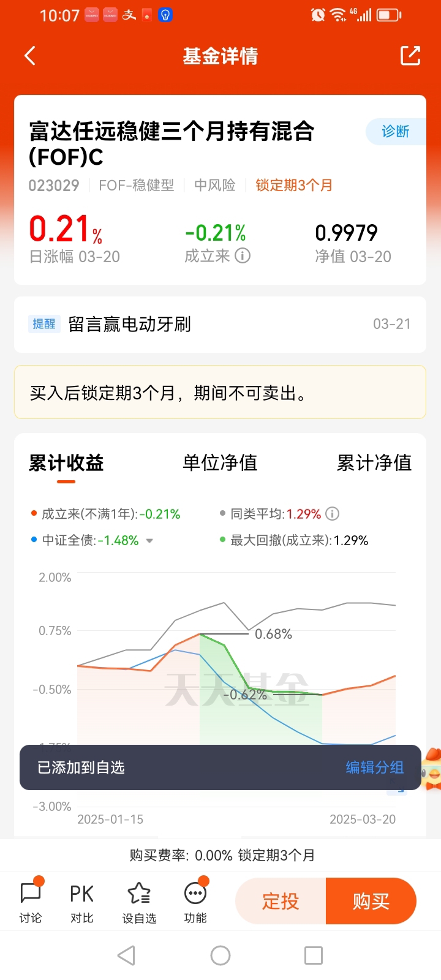
Task: Open 编辑分组 link in toast
Action: click(374, 767)
